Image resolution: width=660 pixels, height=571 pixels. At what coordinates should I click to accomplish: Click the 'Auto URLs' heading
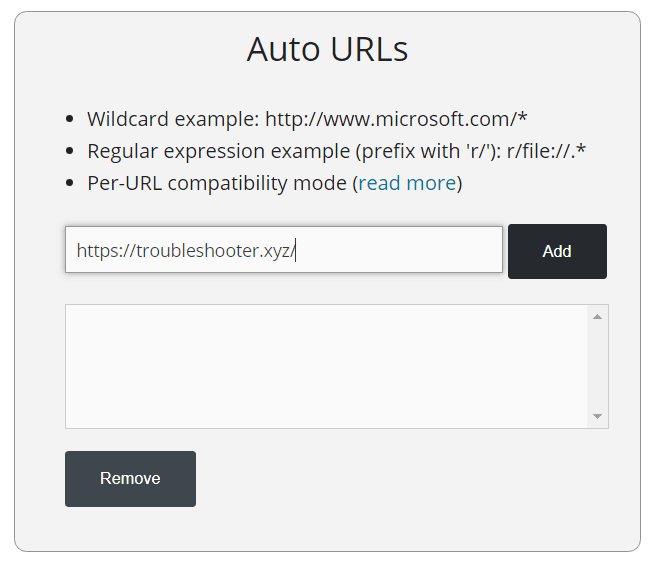coord(327,49)
